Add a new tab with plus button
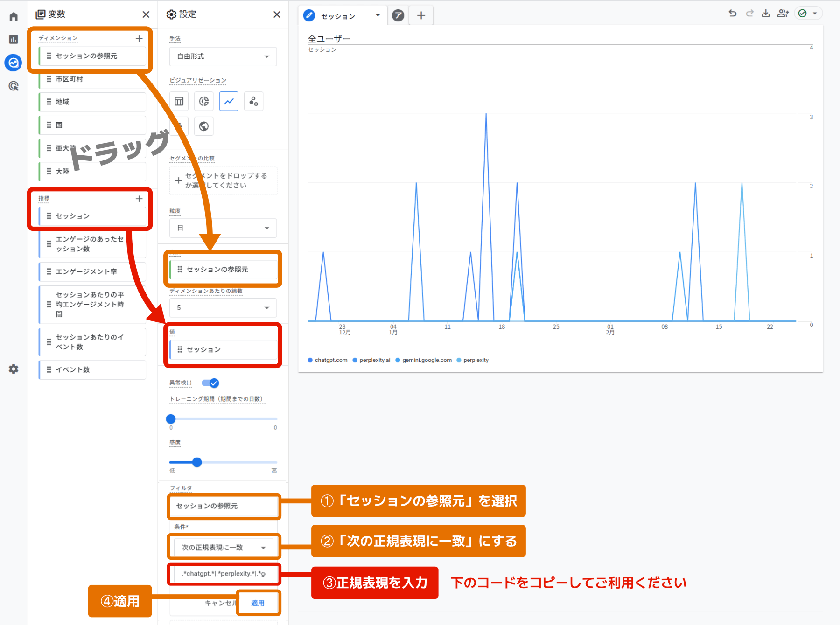This screenshot has height=625, width=840. click(x=421, y=15)
